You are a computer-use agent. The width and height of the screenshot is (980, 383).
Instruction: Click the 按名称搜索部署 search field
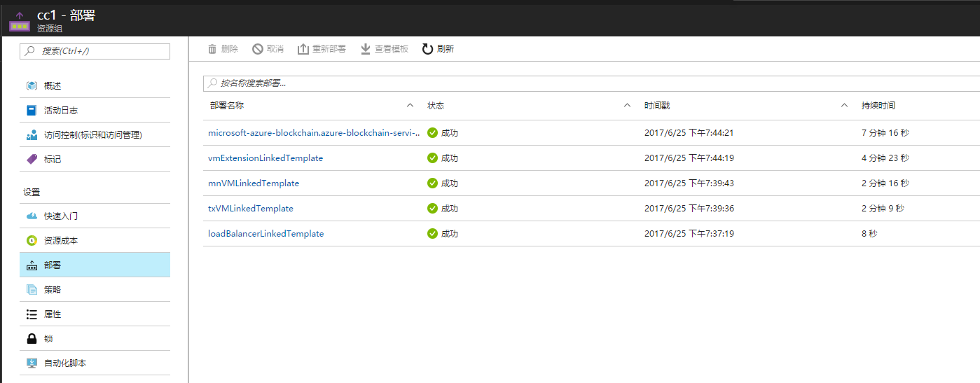[588, 83]
